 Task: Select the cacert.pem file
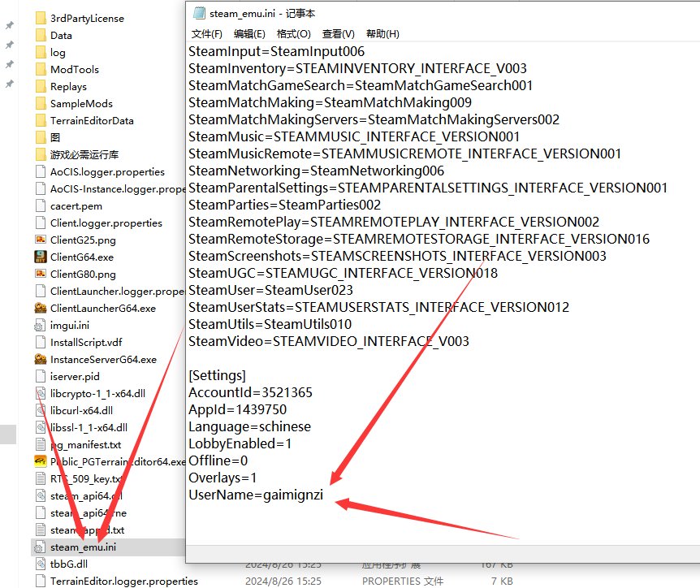[x=76, y=205]
